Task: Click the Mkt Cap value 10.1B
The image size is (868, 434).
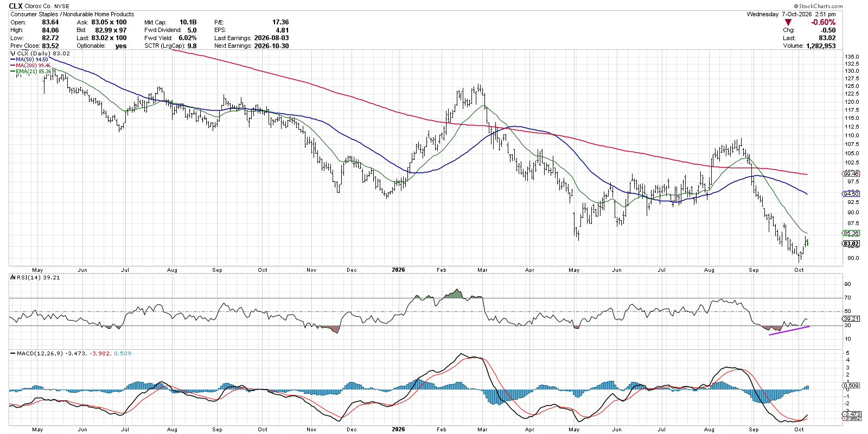Action: pos(188,22)
